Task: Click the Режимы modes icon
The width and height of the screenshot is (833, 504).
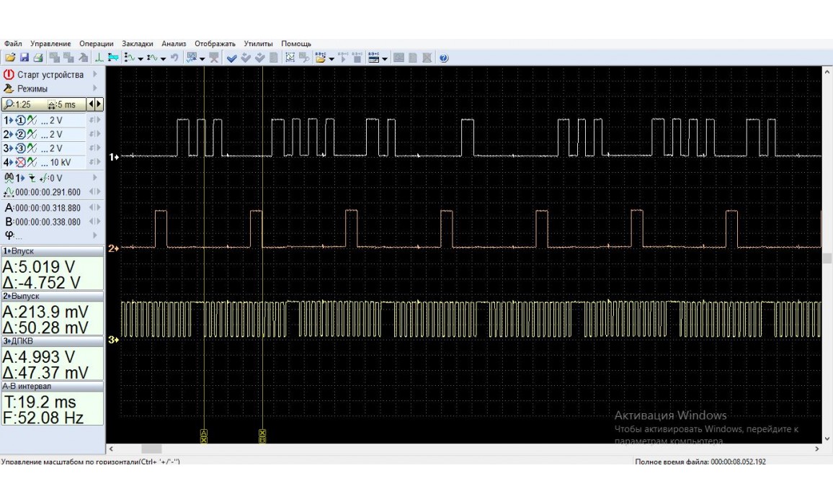Action: coord(9,89)
